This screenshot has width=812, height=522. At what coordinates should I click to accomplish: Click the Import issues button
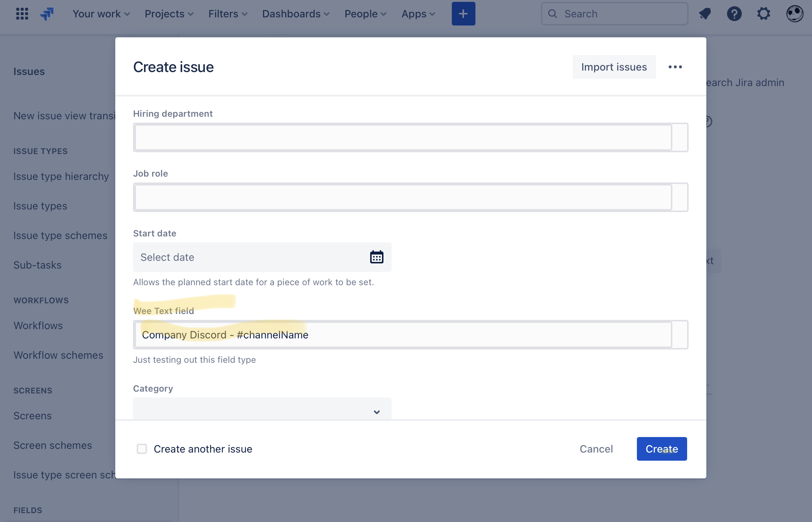[614, 67]
